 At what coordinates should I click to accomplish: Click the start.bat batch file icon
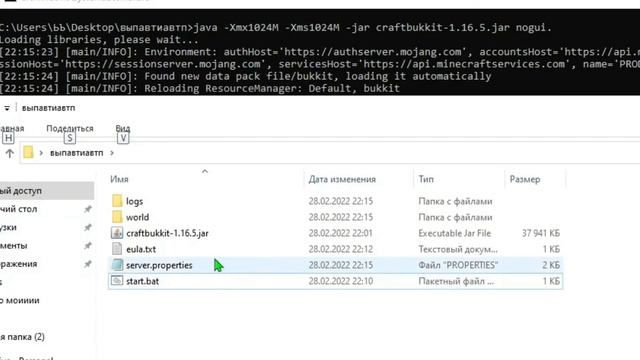tap(117, 280)
